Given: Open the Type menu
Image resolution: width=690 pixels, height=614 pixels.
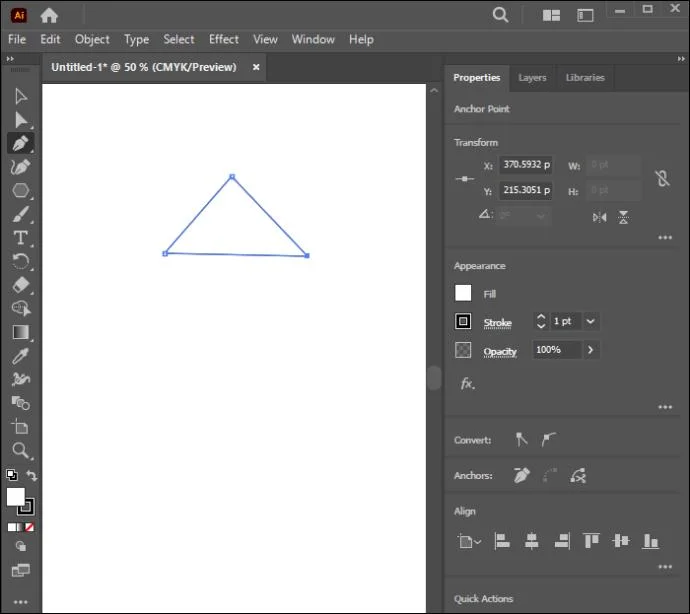Looking at the screenshot, I should [136, 40].
